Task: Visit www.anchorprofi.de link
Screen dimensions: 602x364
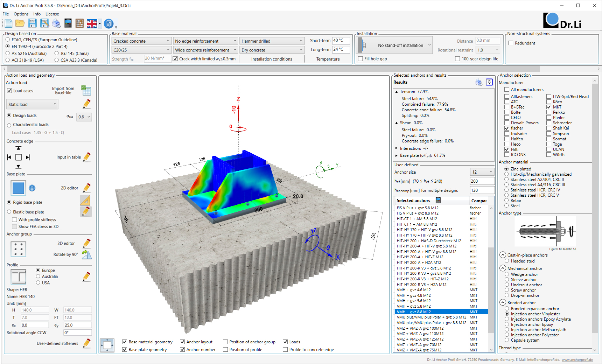Action: pyautogui.click(x=577, y=360)
